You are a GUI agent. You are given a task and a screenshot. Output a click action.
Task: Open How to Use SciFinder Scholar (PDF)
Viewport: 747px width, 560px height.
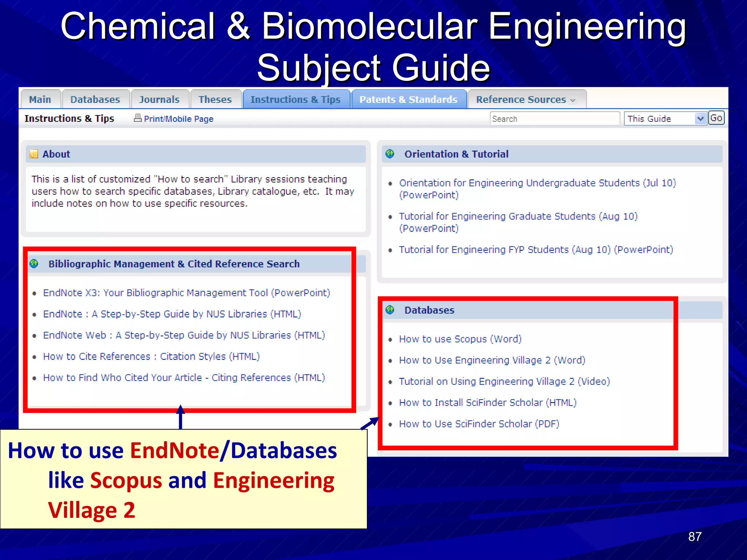479,424
